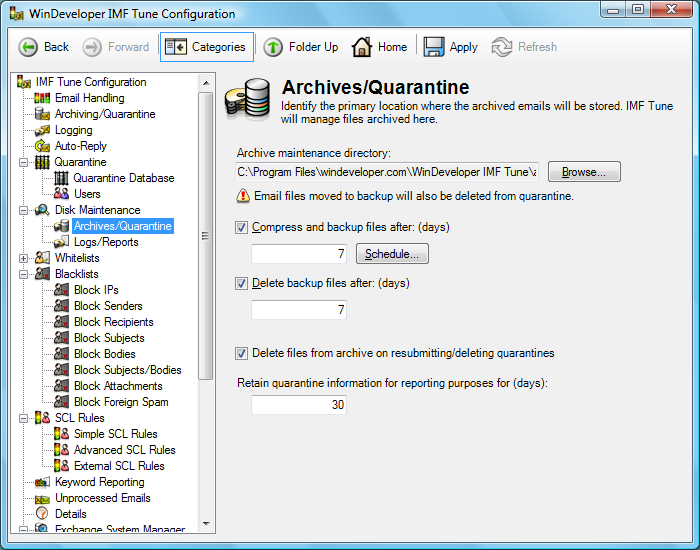Collapse the SCL Rules tree node

[24, 418]
